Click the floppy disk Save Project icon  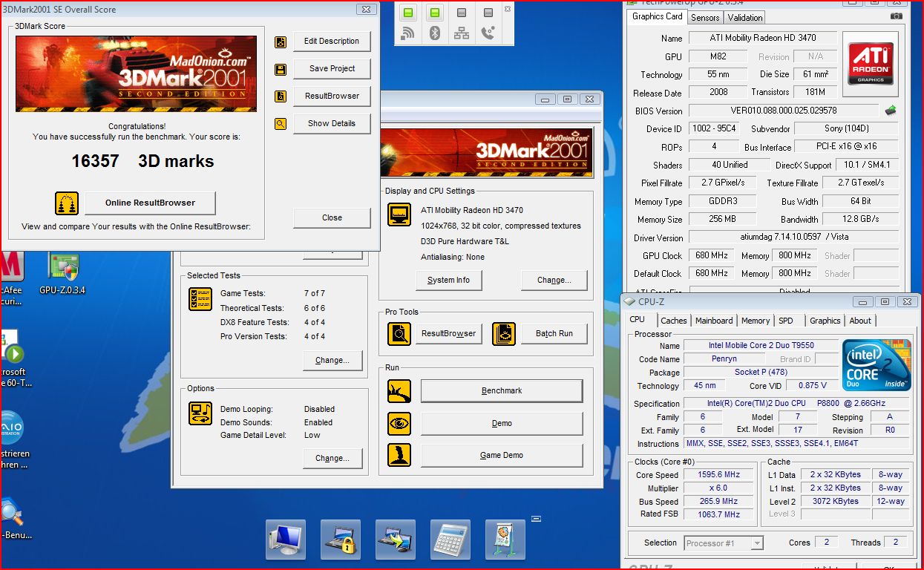tap(281, 70)
